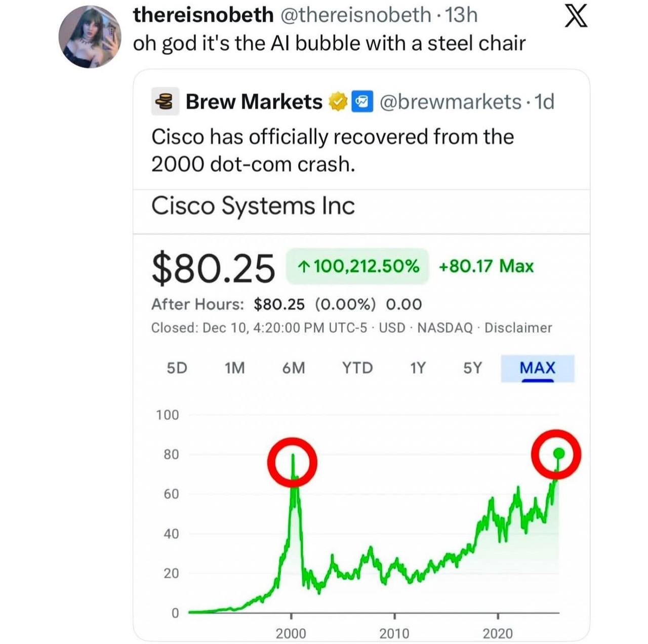648x644 pixels.
Task: Click the Brew Markets coin avatar
Action: coord(164,102)
